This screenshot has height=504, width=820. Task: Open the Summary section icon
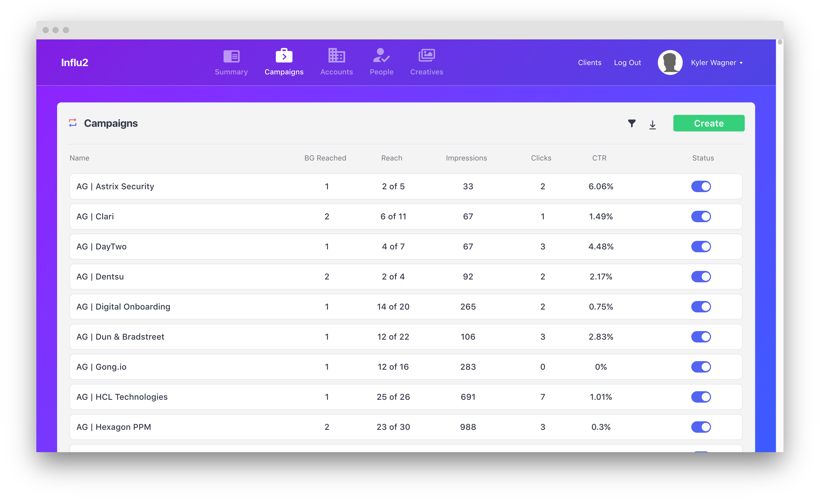coord(231,56)
